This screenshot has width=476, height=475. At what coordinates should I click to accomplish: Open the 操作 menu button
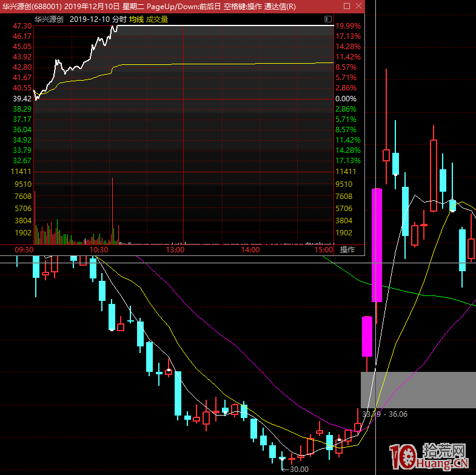click(347, 250)
